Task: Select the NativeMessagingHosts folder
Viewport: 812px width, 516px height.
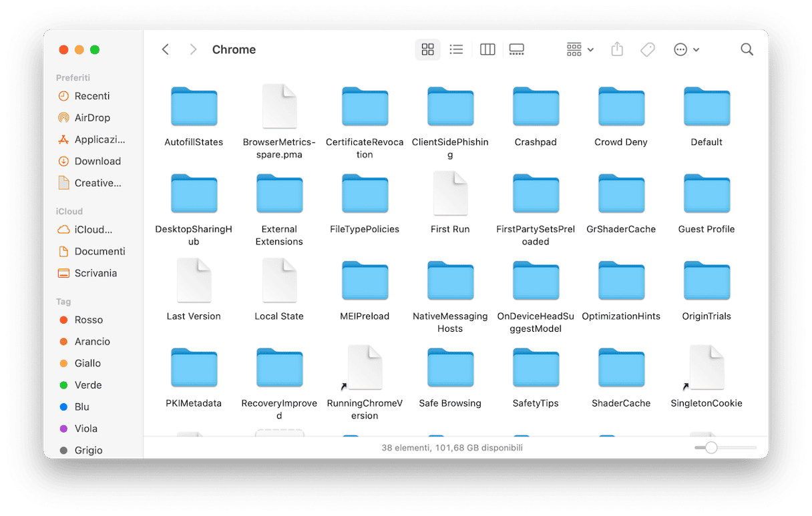Action: [x=450, y=281]
